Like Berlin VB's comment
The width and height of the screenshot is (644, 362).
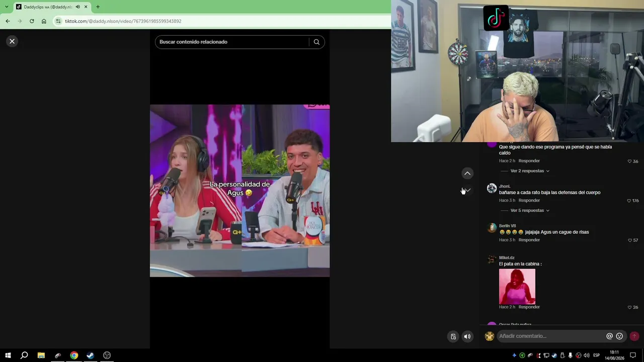click(x=629, y=240)
